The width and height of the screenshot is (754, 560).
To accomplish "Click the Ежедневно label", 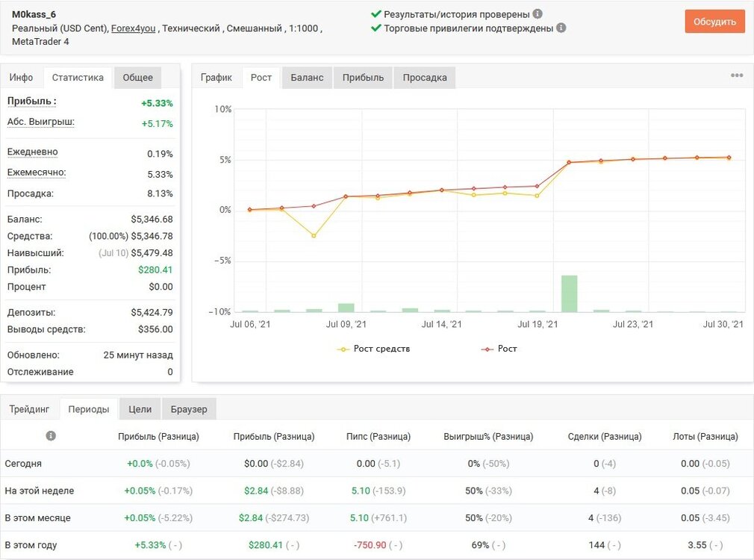I will tap(32, 152).
